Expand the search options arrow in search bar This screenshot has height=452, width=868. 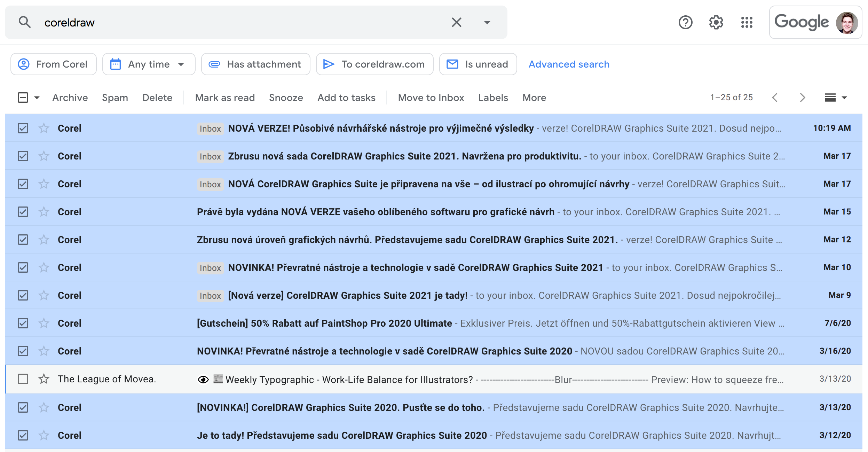(x=487, y=22)
